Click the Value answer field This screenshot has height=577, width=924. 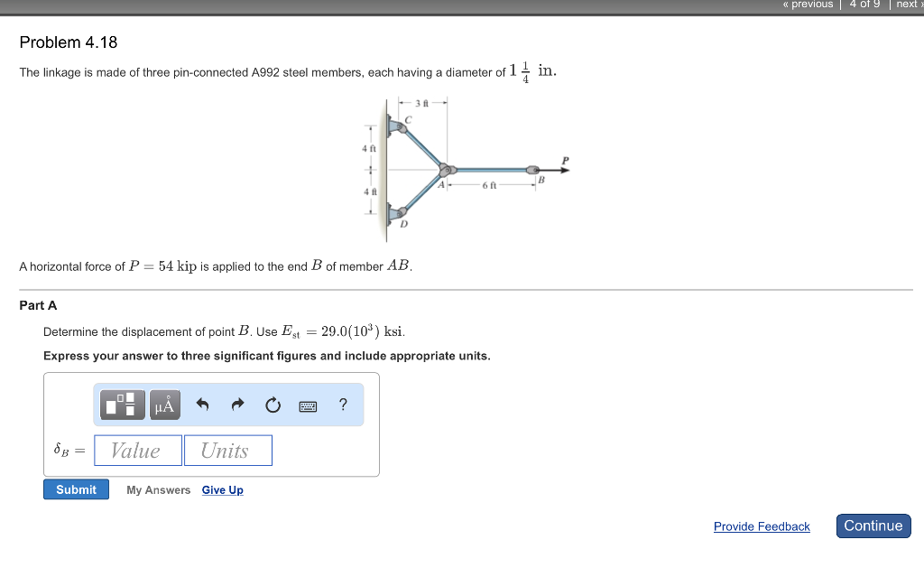137,451
